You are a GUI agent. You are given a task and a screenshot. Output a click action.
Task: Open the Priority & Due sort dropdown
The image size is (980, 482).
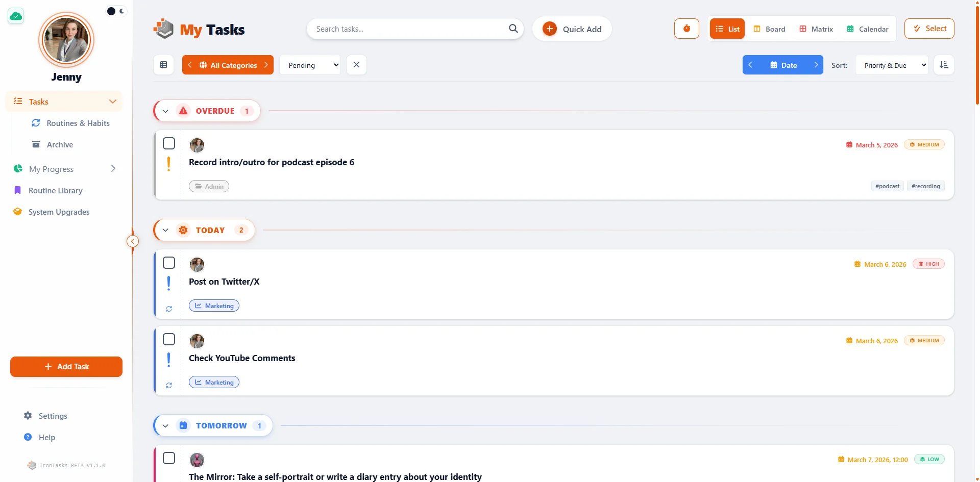click(x=891, y=65)
